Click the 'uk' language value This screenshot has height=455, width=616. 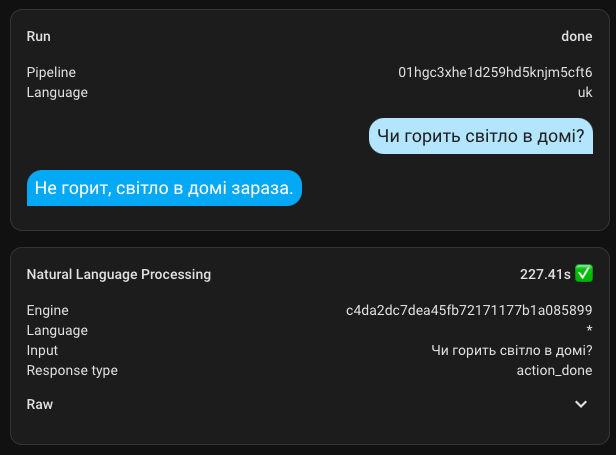tap(585, 92)
